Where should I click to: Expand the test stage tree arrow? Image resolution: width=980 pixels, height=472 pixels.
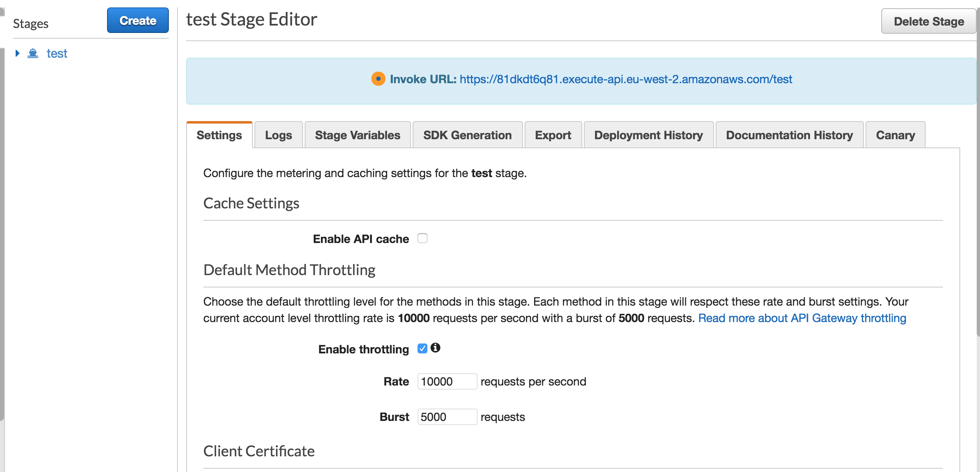tap(17, 53)
